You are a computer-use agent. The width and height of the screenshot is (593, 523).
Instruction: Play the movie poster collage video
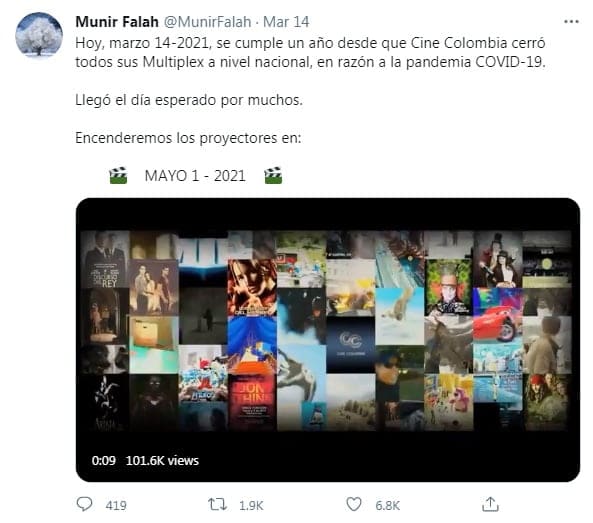[328, 340]
